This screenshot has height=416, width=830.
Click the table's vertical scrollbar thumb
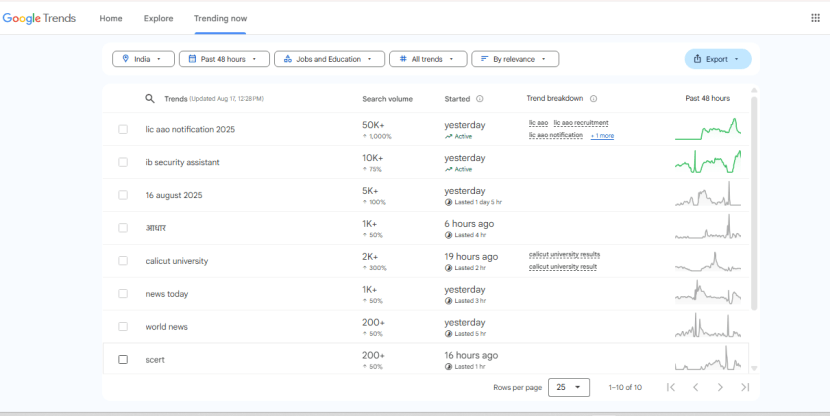point(754,203)
